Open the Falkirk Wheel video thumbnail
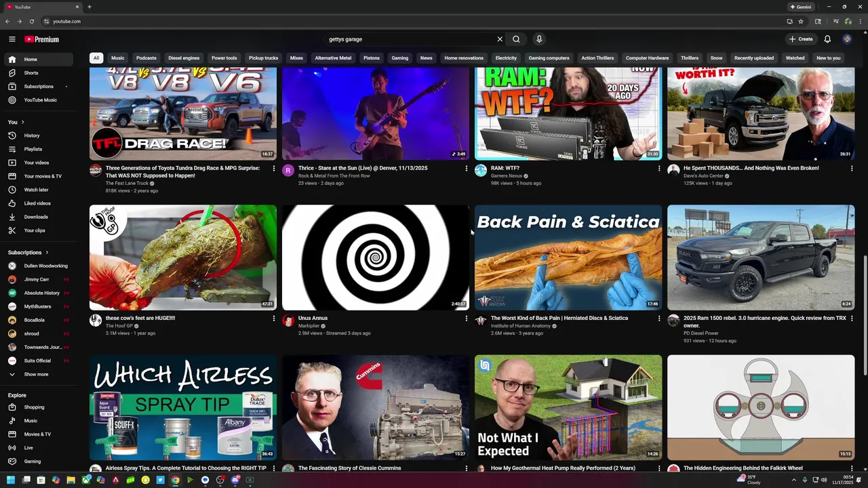Screen dimensions: 868x488 click(x=761, y=407)
